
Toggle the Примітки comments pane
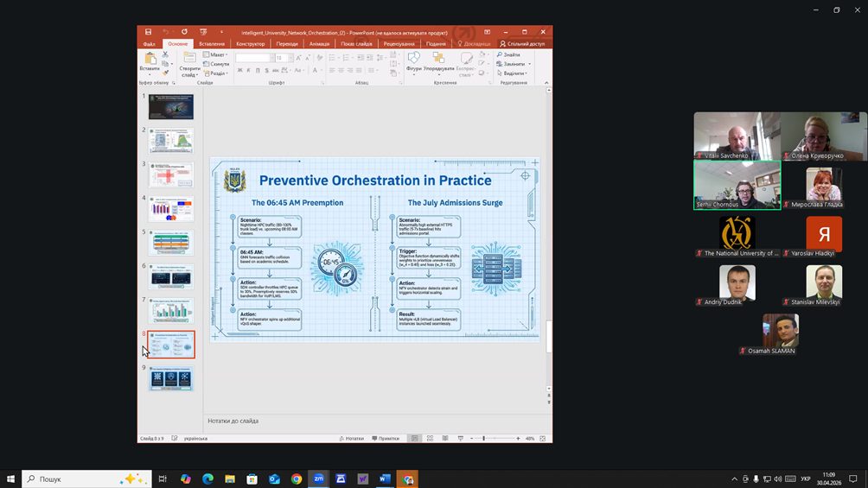tap(386, 438)
